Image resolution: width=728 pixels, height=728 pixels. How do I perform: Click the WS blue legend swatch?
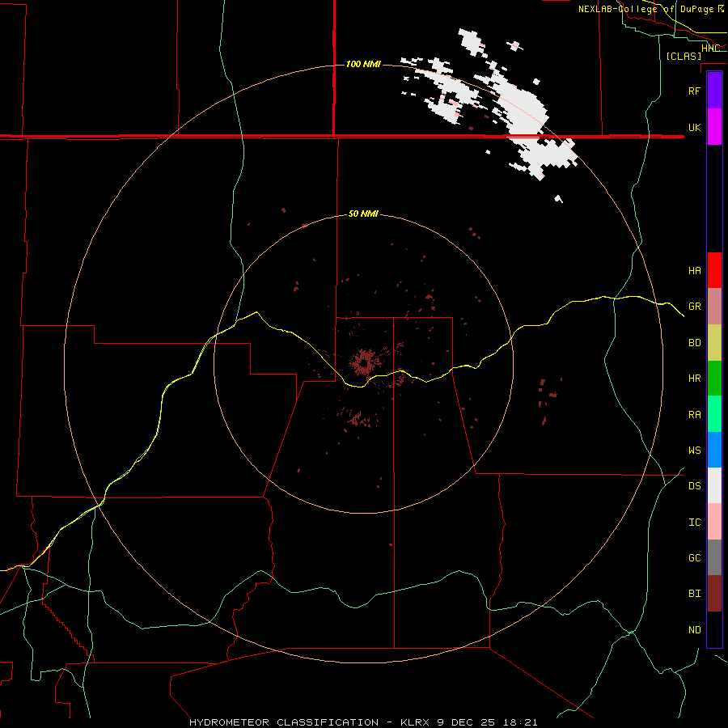pos(714,450)
